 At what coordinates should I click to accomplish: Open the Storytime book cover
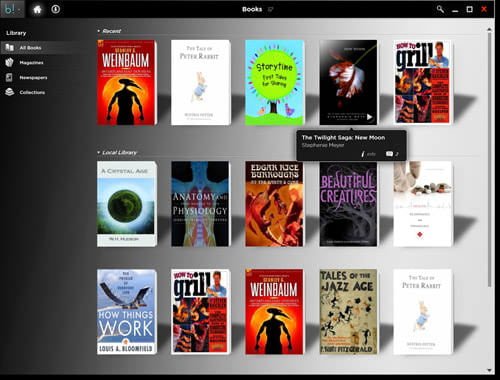pos(275,83)
